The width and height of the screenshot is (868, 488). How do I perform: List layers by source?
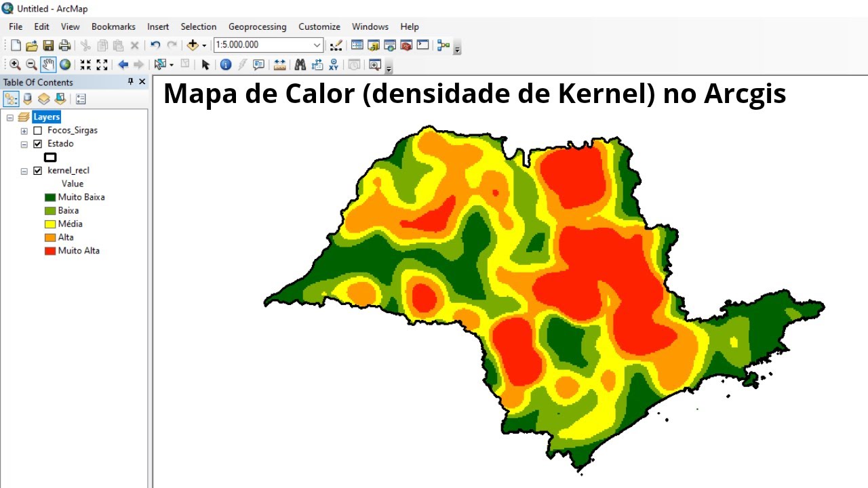pos(28,99)
